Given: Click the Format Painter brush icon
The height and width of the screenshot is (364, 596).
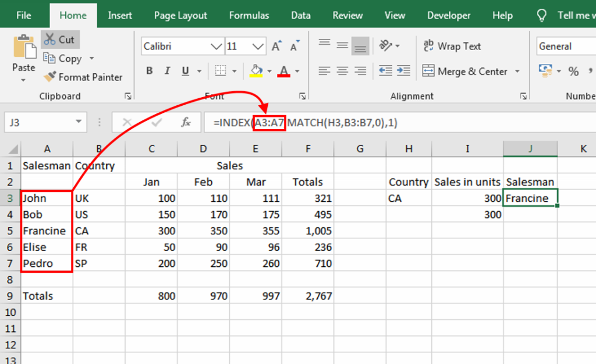Looking at the screenshot, I should tap(49, 77).
